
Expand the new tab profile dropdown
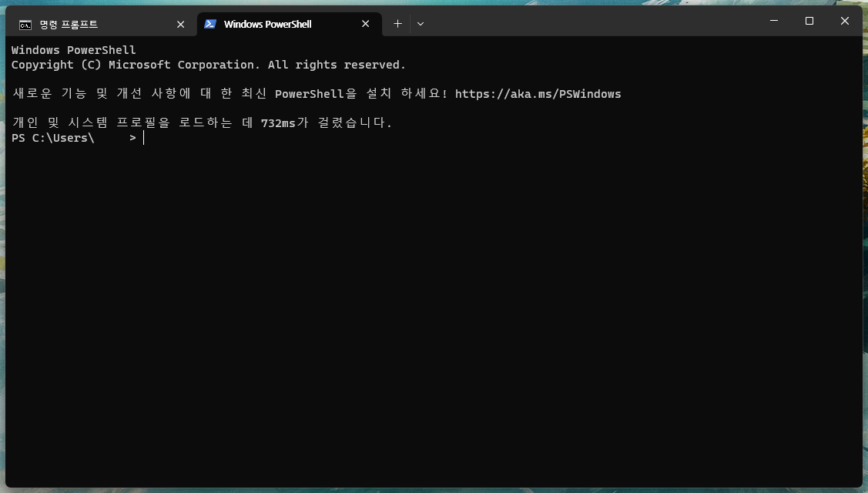tap(421, 24)
